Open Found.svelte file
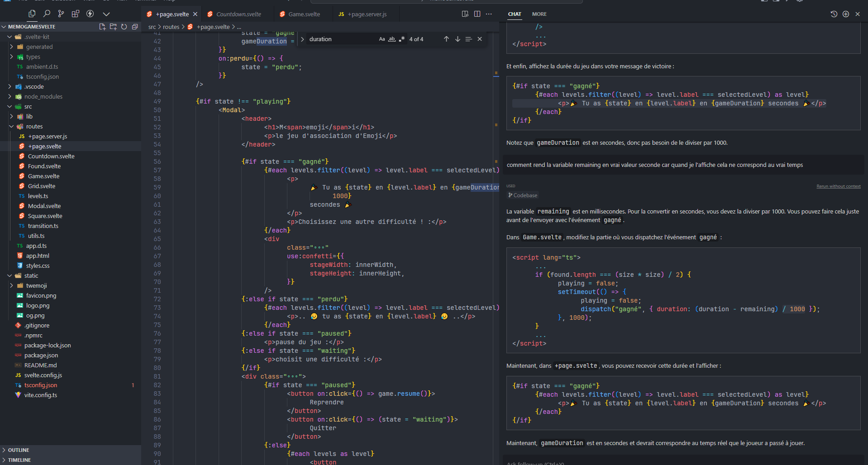 coord(71,166)
